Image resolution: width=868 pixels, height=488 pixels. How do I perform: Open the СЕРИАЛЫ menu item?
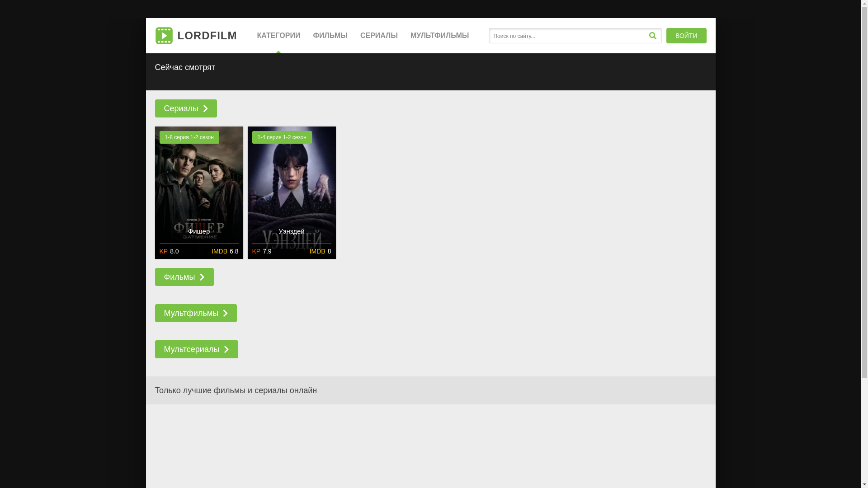pos(379,36)
